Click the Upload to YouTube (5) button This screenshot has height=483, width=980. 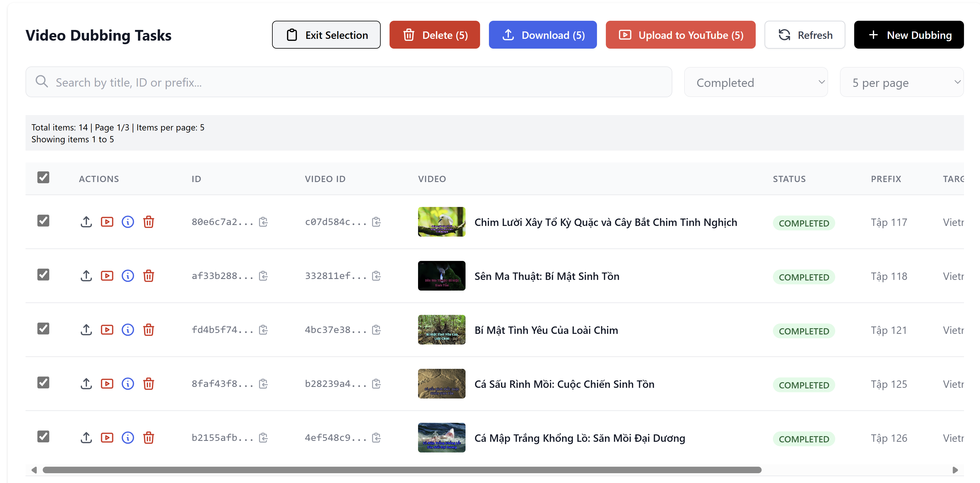[x=680, y=35]
